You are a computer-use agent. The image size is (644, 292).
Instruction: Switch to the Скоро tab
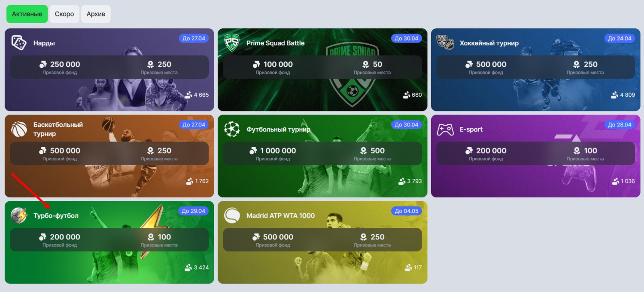[x=64, y=14]
